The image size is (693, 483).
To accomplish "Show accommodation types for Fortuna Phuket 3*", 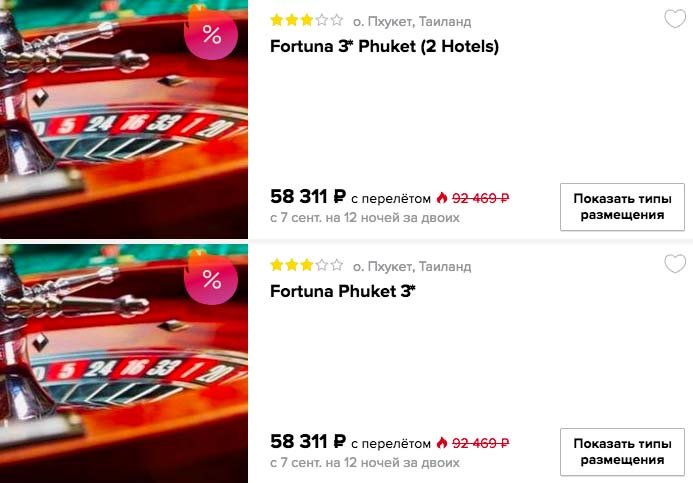I will point(622,452).
